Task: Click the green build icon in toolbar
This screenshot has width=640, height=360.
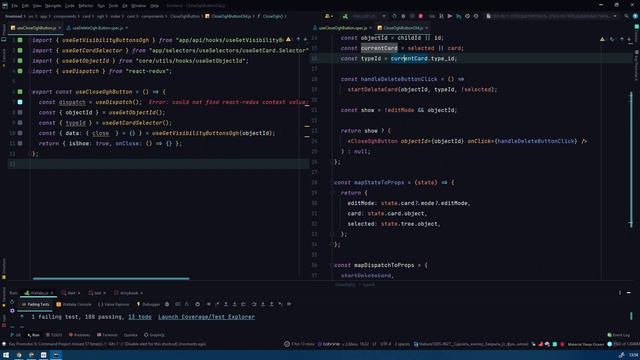Action: coord(345,16)
